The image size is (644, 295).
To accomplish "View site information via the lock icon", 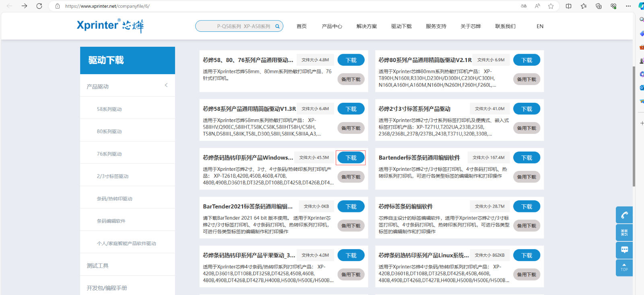I will point(58,6).
